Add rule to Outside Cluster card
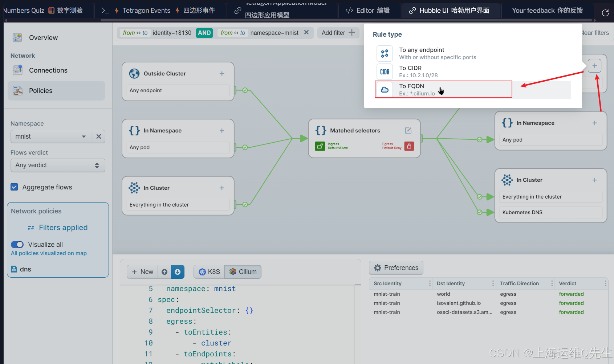Screen dimensions: 614x364 coord(222,74)
